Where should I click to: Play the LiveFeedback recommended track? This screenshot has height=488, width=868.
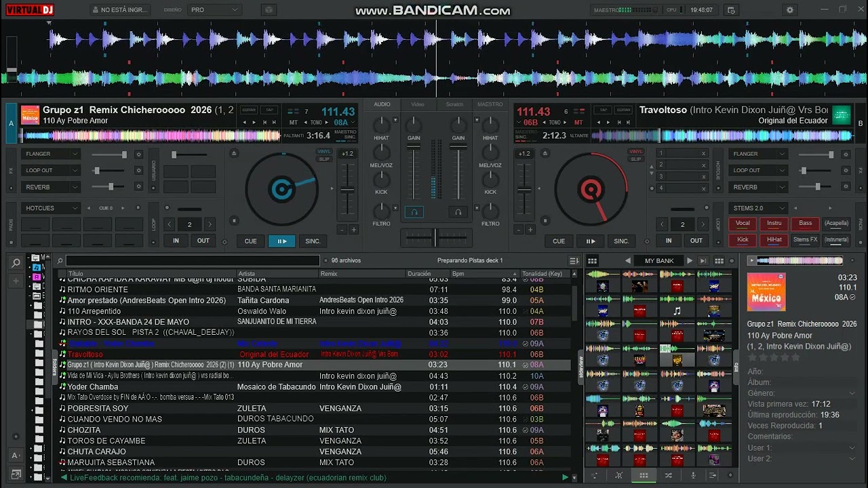pos(565,478)
